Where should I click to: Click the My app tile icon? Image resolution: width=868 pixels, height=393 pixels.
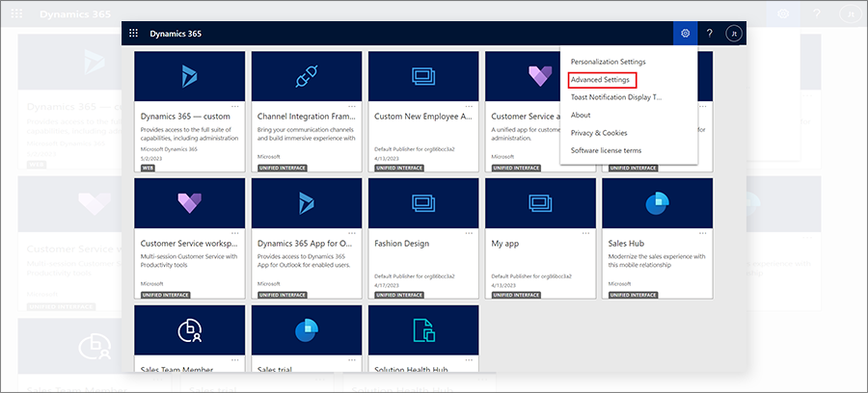[x=540, y=203]
